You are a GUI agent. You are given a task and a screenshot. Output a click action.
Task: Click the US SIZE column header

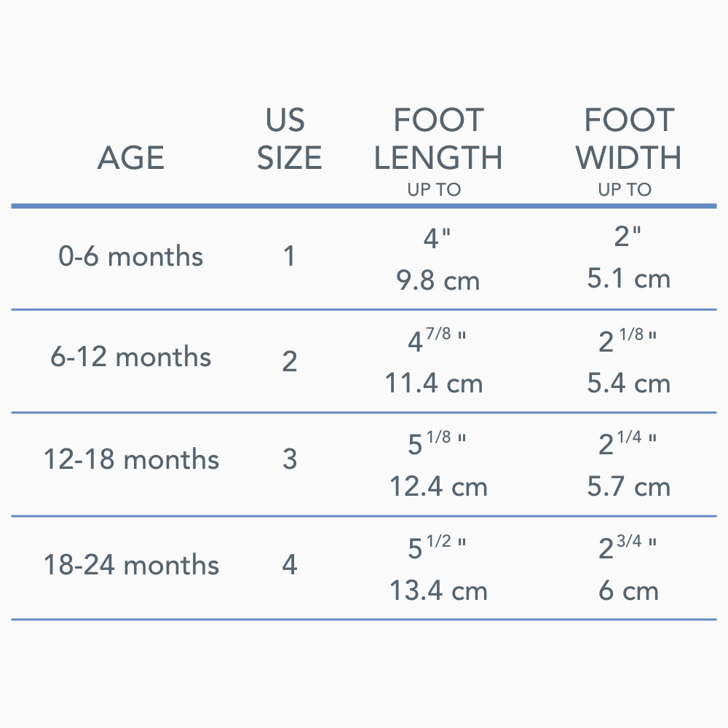[289, 139]
